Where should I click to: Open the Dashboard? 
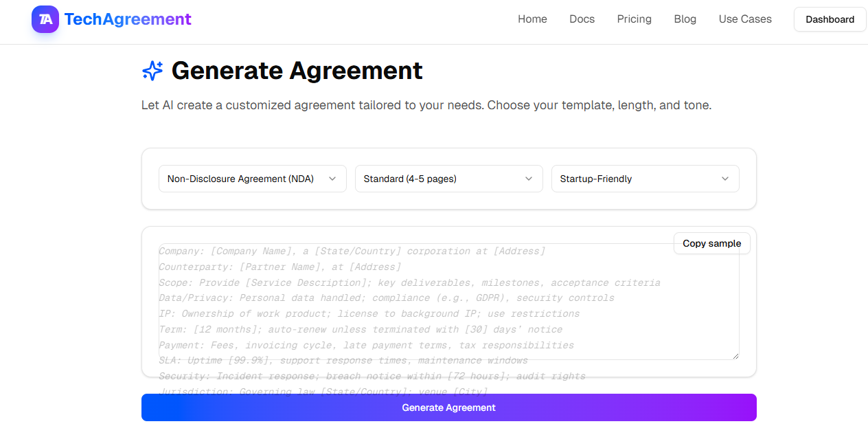[x=830, y=19]
